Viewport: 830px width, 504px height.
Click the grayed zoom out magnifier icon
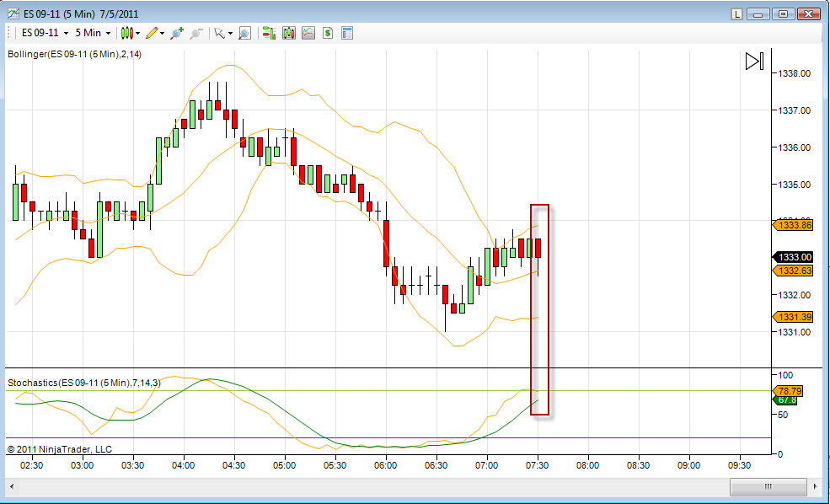[195, 34]
